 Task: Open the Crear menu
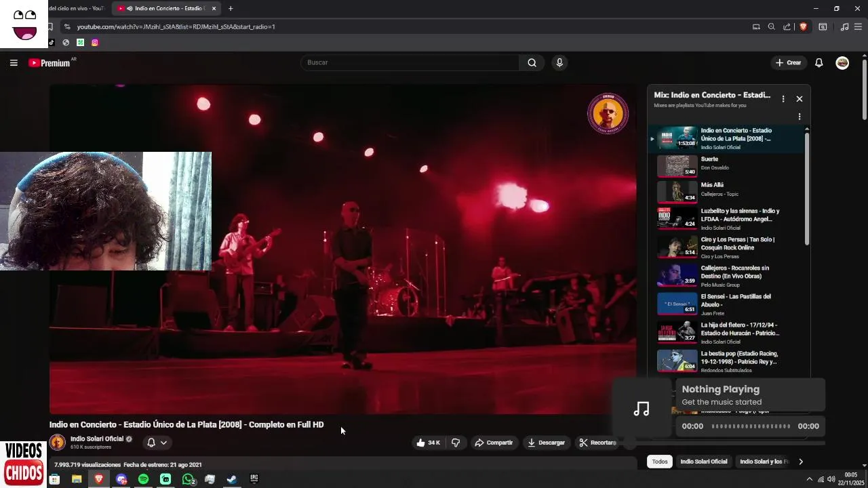pyautogui.click(x=788, y=62)
